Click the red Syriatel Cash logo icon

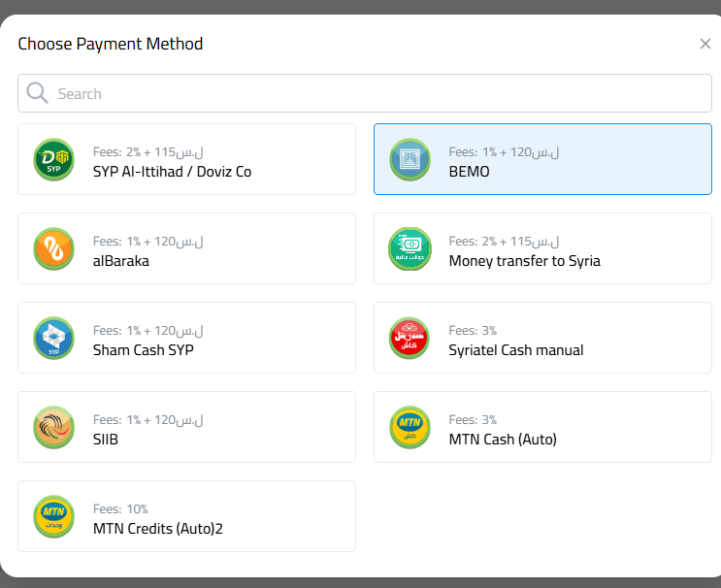tap(410, 338)
